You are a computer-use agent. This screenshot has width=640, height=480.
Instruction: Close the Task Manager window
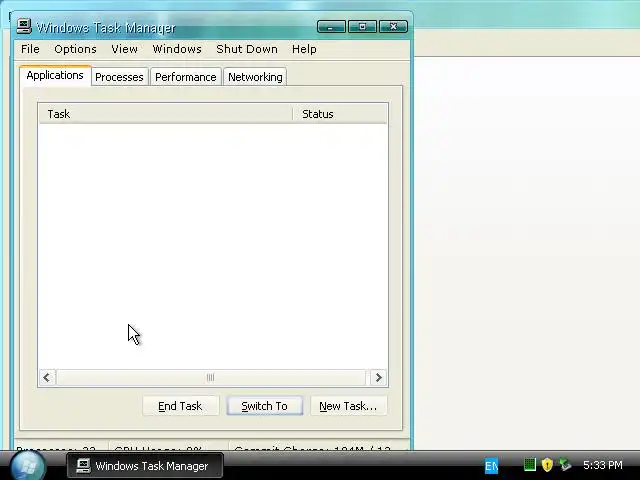(x=393, y=27)
